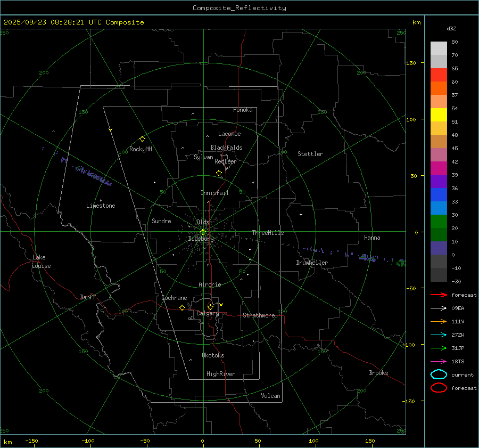Click the Calgary city label
Viewport: 479px width, 448px height.
(x=207, y=314)
